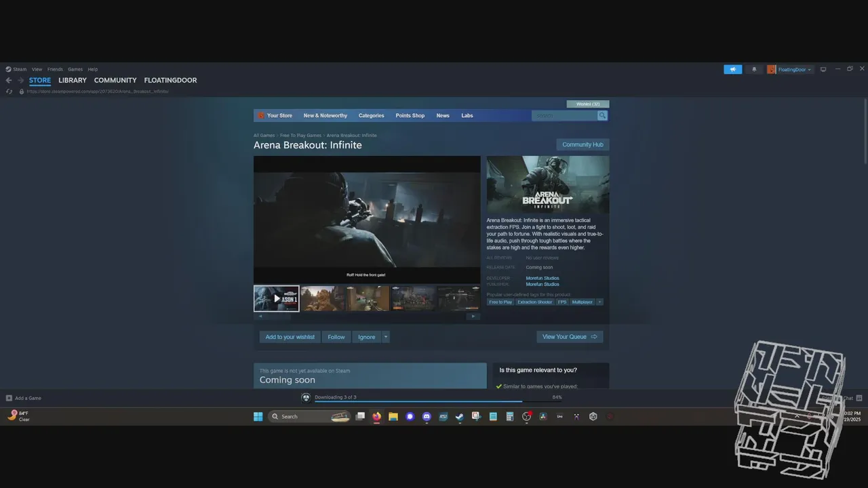868x488 pixels.
Task: Click the Steam logo in the menu bar
Action: tap(8, 69)
